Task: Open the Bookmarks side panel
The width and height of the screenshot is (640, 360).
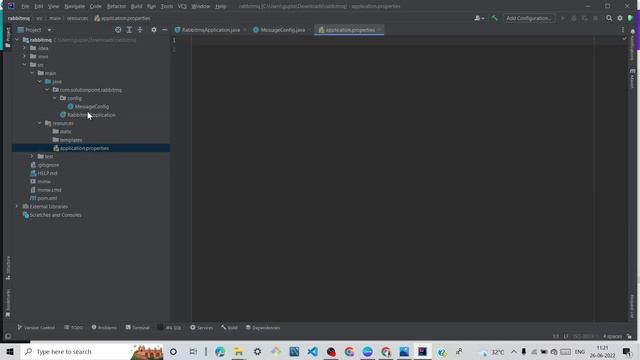Action: point(8,303)
